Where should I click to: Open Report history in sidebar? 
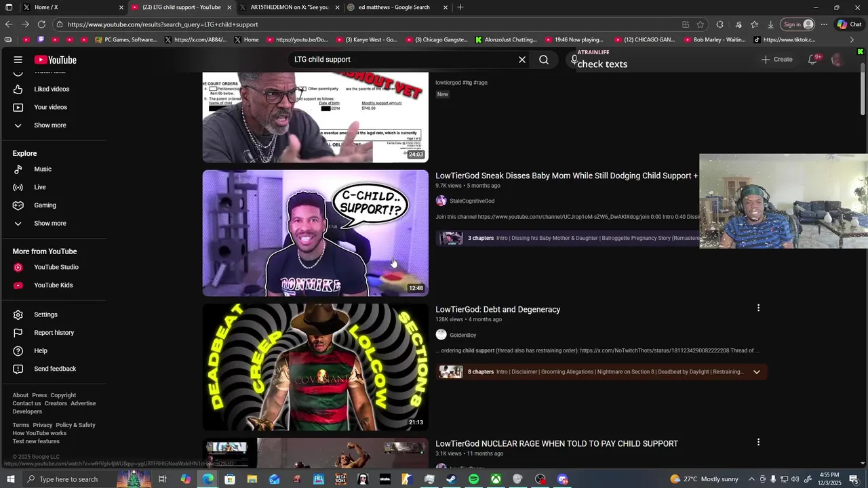pos(54,333)
